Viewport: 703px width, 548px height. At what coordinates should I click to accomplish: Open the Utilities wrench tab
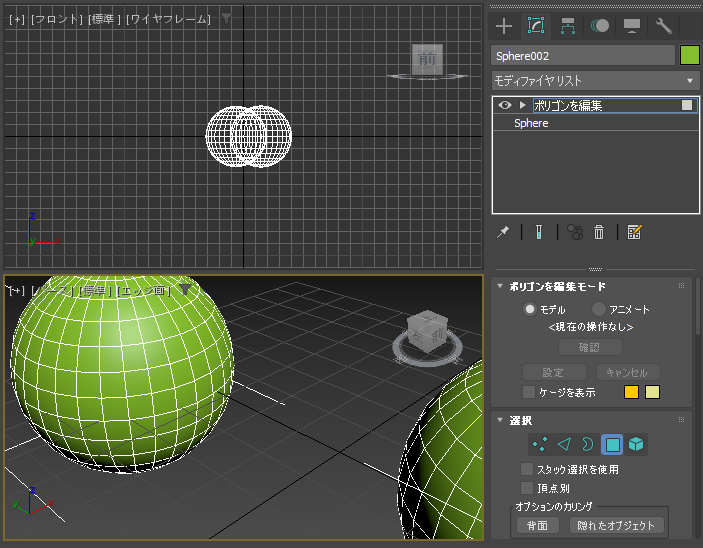click(x=664, y=26)
